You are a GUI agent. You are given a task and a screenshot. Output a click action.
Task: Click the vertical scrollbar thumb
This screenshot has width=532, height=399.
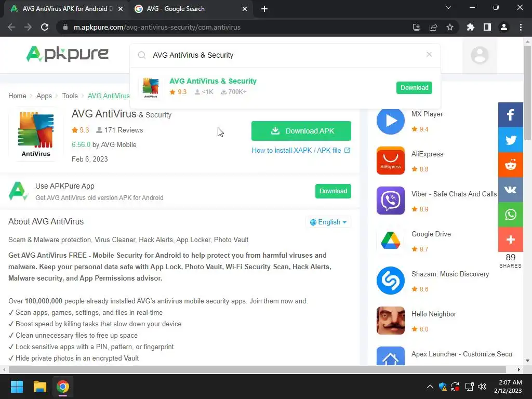point(527,92)
